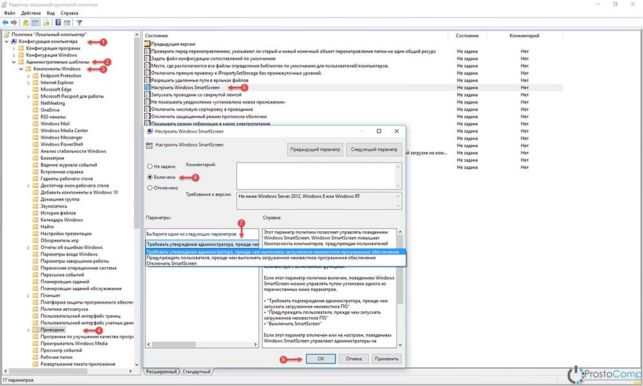This screenshot has height=386, width=643.
Task: Collapse the Компоненты Windows node
Action: click(21, 69)
